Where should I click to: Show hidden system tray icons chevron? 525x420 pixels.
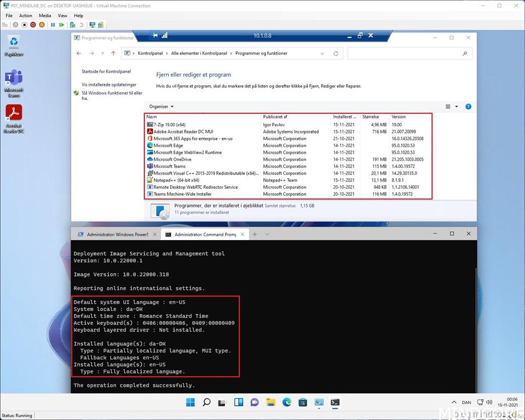pyautogui.click(x=449, y=402)
